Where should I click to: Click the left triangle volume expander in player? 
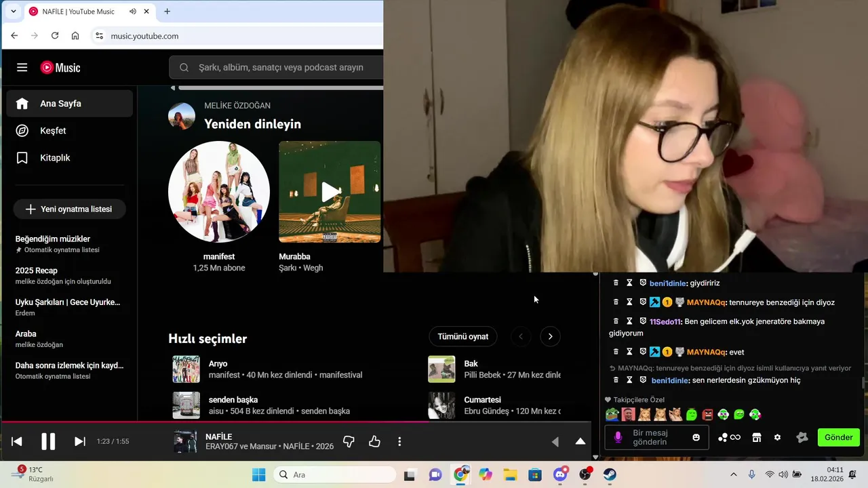555,441
